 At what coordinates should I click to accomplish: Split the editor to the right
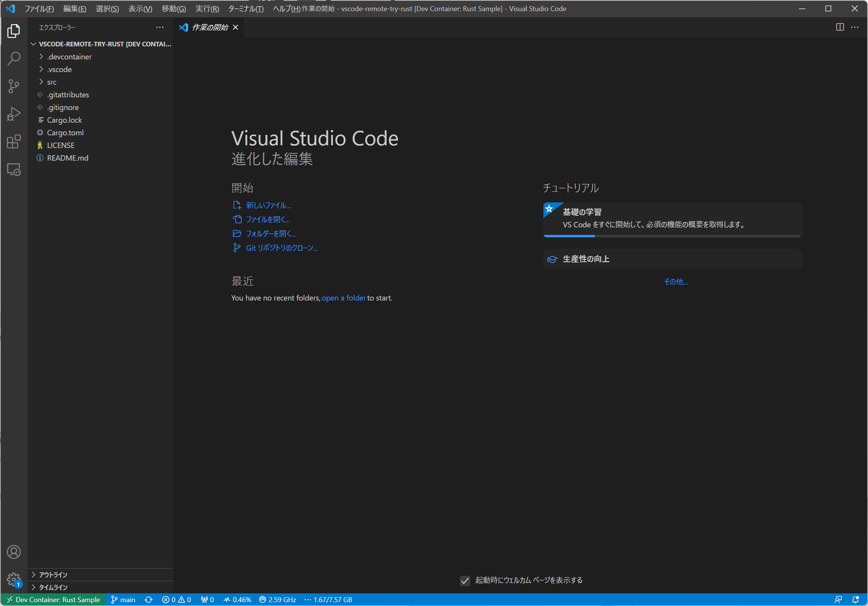click(x=840, y=27)
